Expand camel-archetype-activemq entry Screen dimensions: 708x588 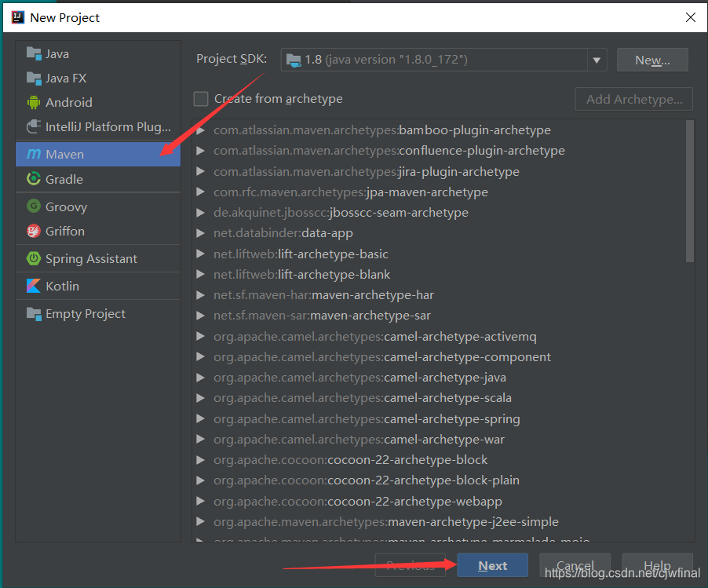pyautogui.click(x=200, y=337)
